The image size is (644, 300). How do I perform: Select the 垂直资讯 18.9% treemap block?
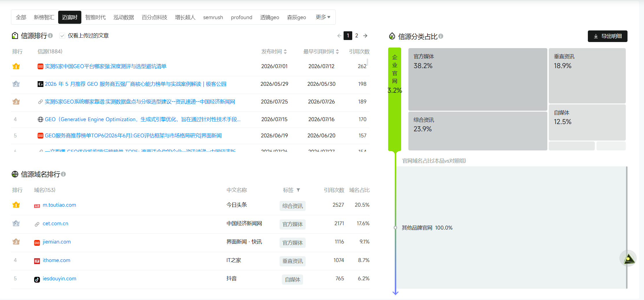tap(587, 76)
